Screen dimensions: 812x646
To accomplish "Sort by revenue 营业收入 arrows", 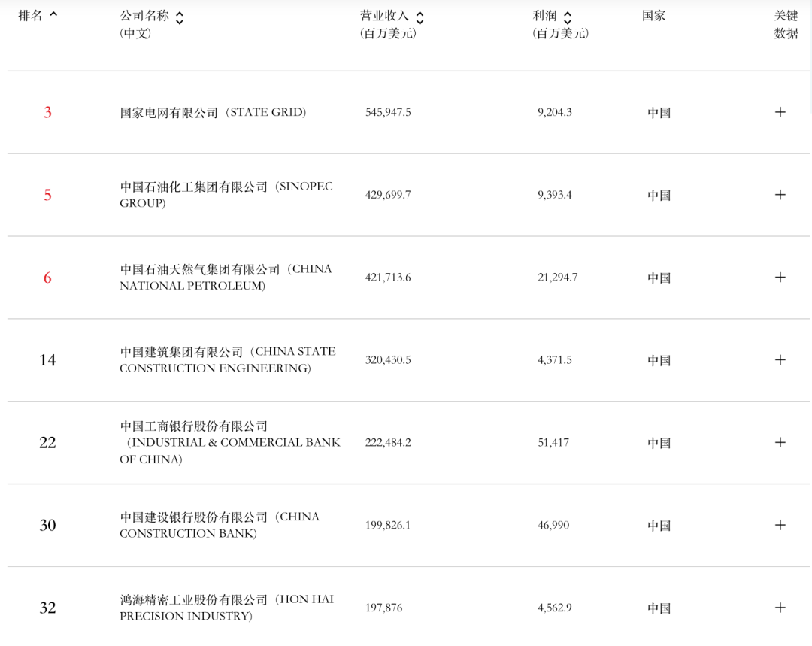I will pos(420,17).
